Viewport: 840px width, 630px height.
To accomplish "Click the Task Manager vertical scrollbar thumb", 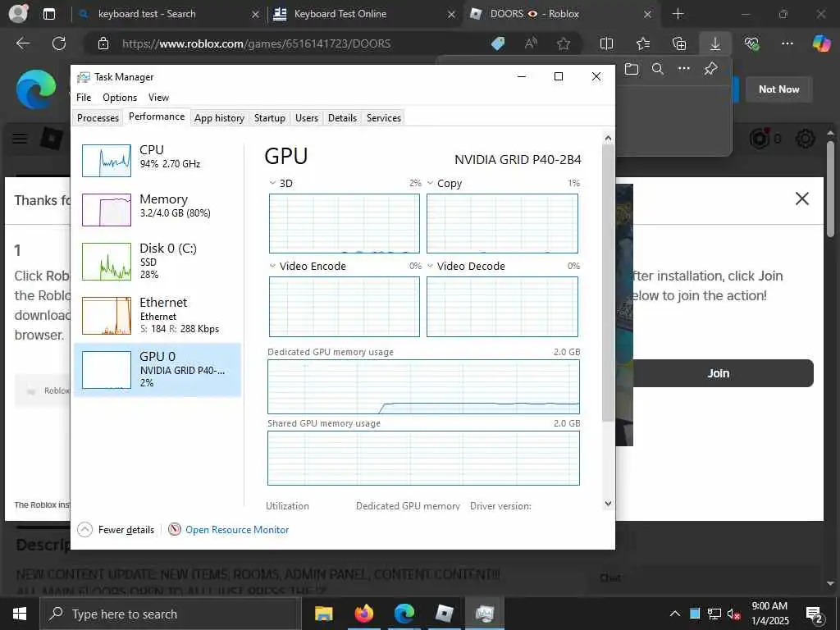I will point(608,282).
